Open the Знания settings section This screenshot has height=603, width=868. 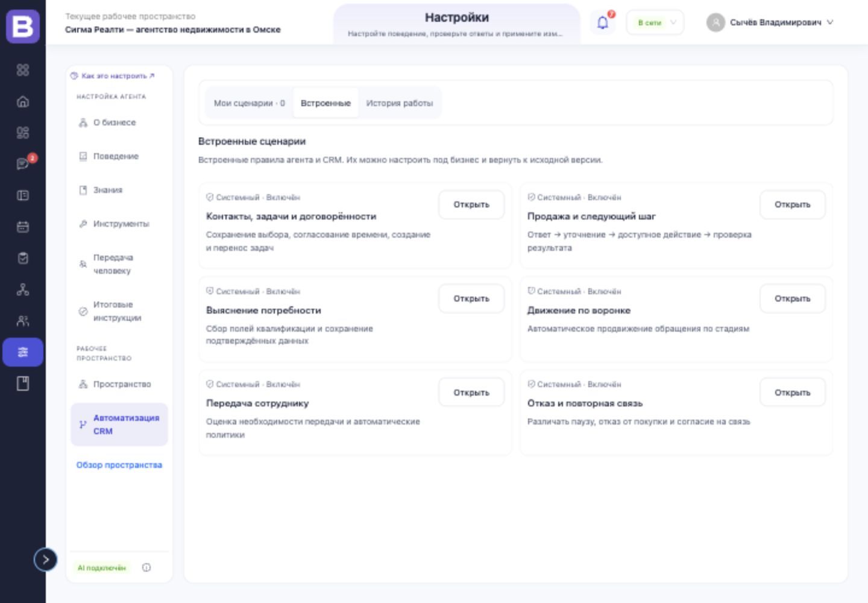click(119, 190)
